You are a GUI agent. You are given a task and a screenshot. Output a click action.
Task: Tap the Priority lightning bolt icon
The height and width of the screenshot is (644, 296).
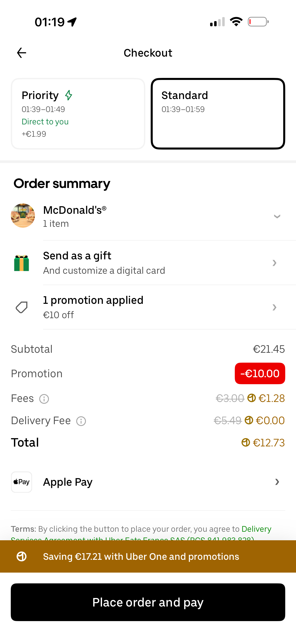69,95
